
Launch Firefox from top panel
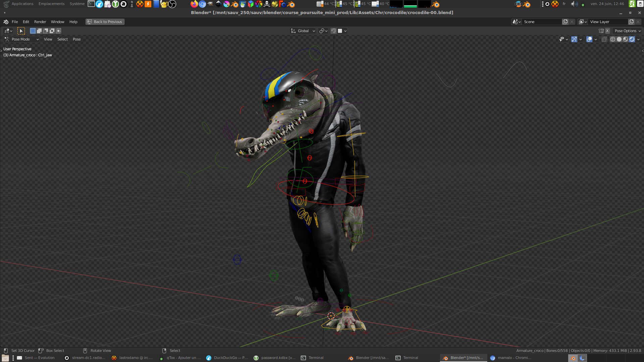pyautogui.click(x=194, y=4)
